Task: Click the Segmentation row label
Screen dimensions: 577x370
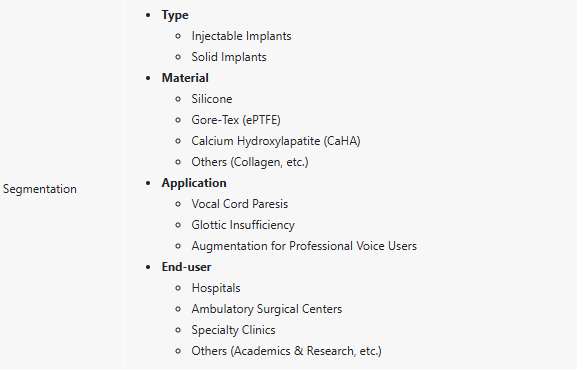Action: pyautogui.click(x=40, y=189)
